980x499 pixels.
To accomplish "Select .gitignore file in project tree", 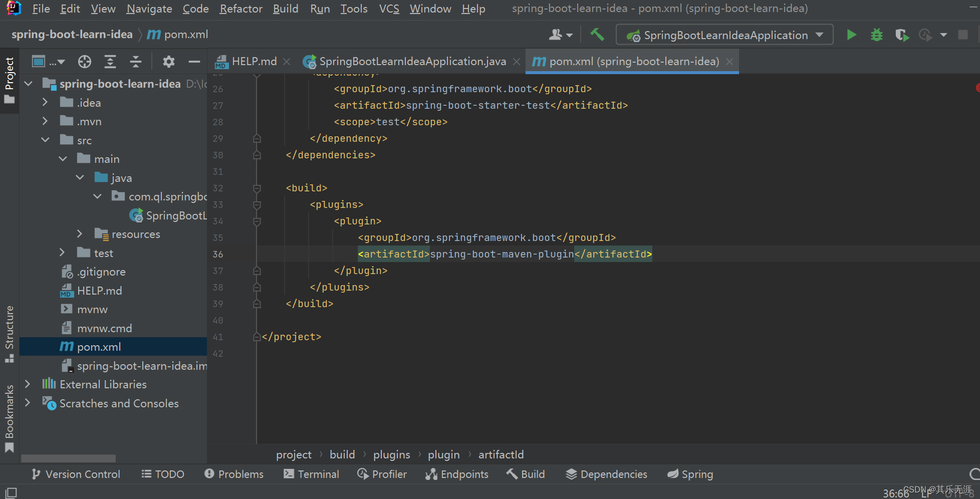I will (x=93, y=272).
